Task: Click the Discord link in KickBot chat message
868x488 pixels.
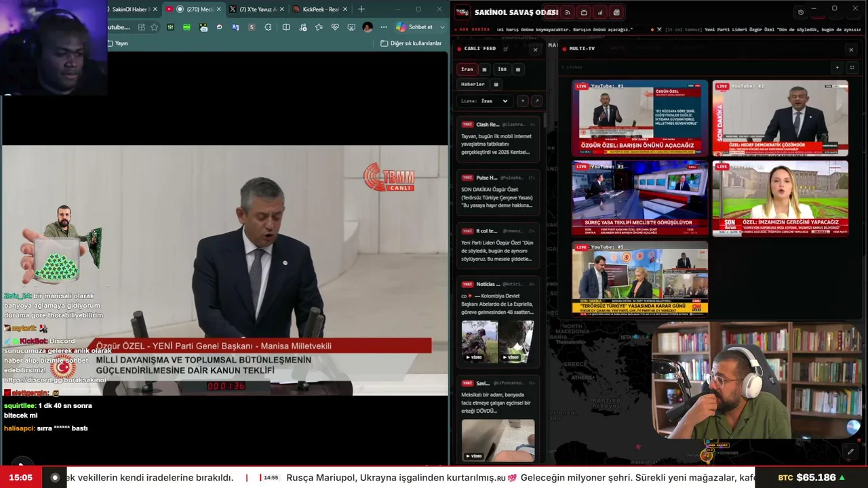Action: pos(55,380)
